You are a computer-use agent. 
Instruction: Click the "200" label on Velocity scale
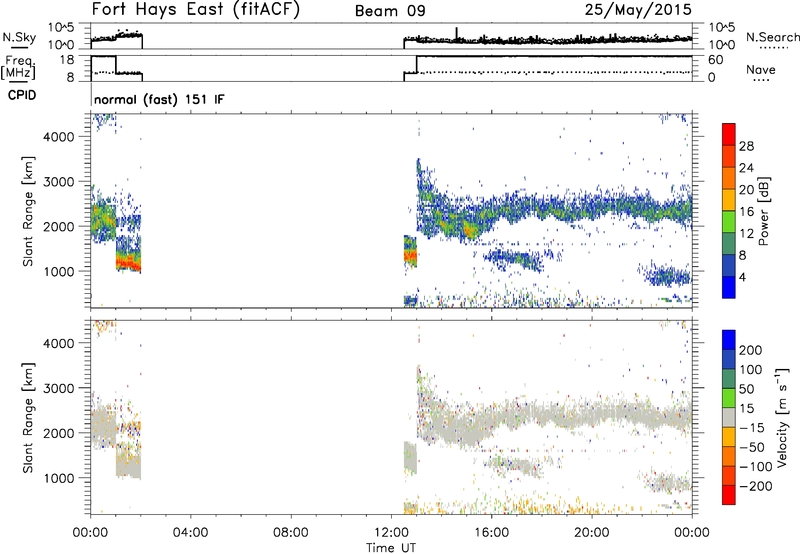point(751,350)
